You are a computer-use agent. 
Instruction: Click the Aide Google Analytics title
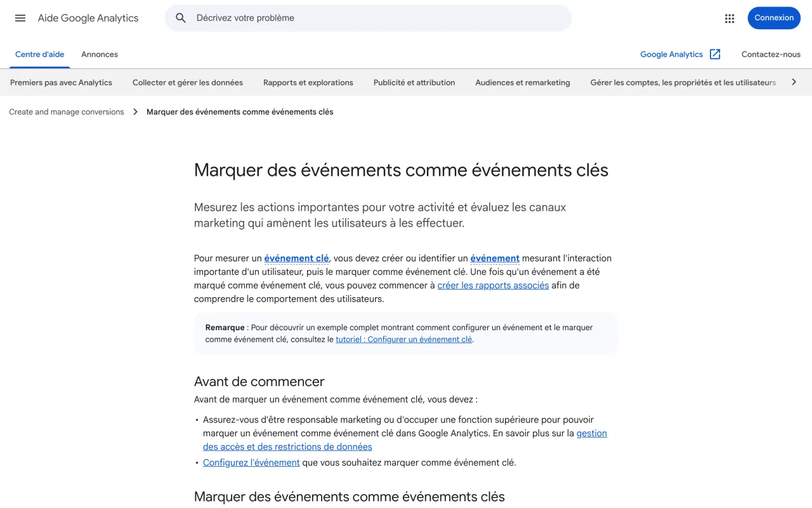click(x=88, y=18)
